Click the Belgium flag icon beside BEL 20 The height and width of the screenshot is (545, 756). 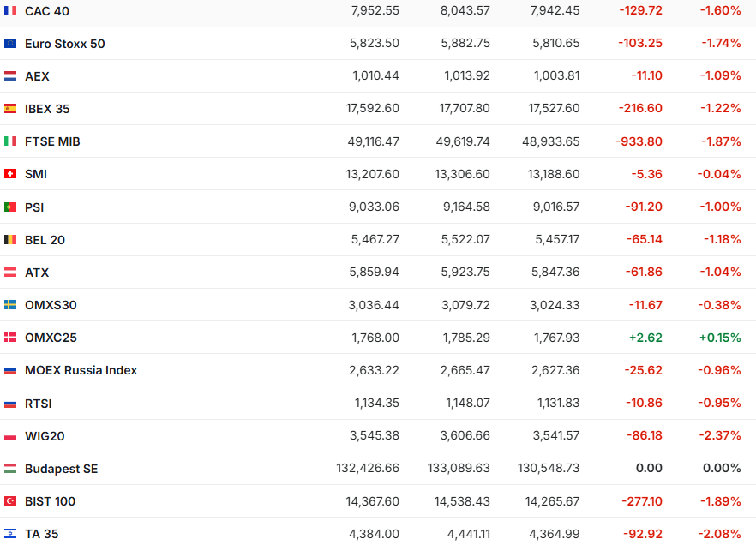pyautogui.click(x=10, y=239)
